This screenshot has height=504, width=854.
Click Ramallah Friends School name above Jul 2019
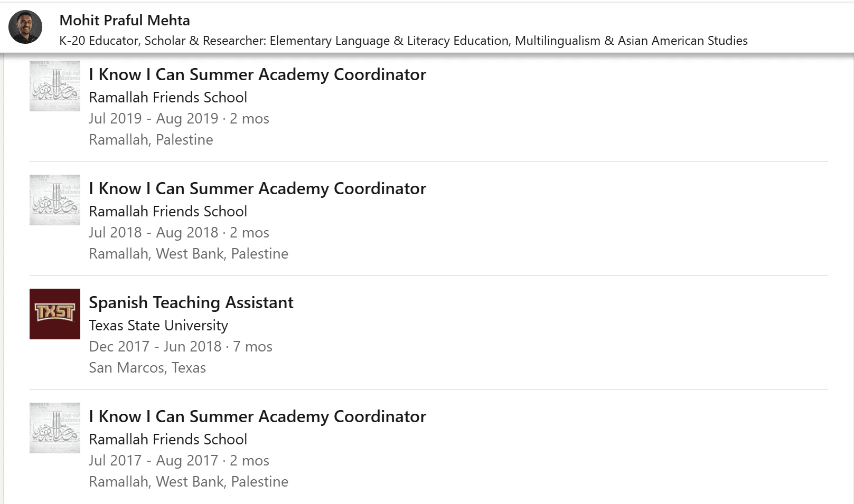tap(168, 97)
